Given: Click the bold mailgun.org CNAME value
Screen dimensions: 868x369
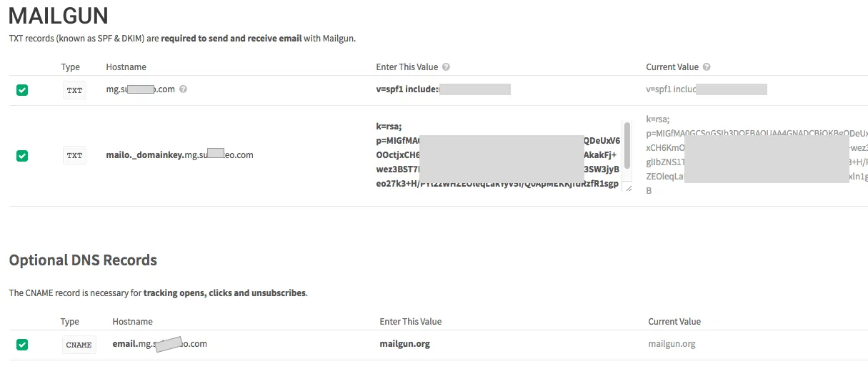Looking at the screenshot, I should [404, 344].
